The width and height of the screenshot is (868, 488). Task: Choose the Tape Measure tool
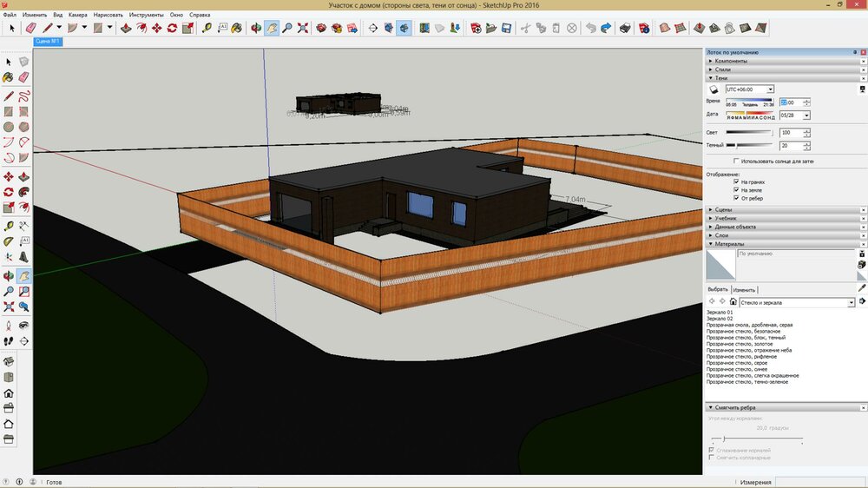tap(207, 28)
